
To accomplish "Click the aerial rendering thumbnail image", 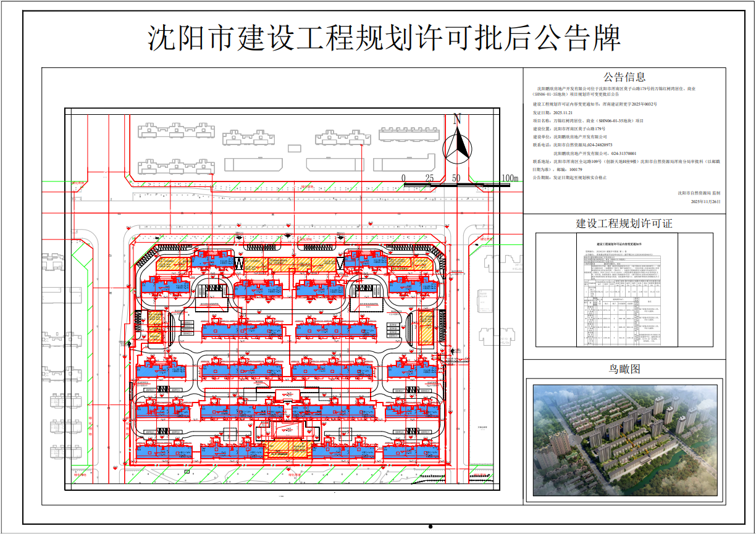I will point(624,441).
